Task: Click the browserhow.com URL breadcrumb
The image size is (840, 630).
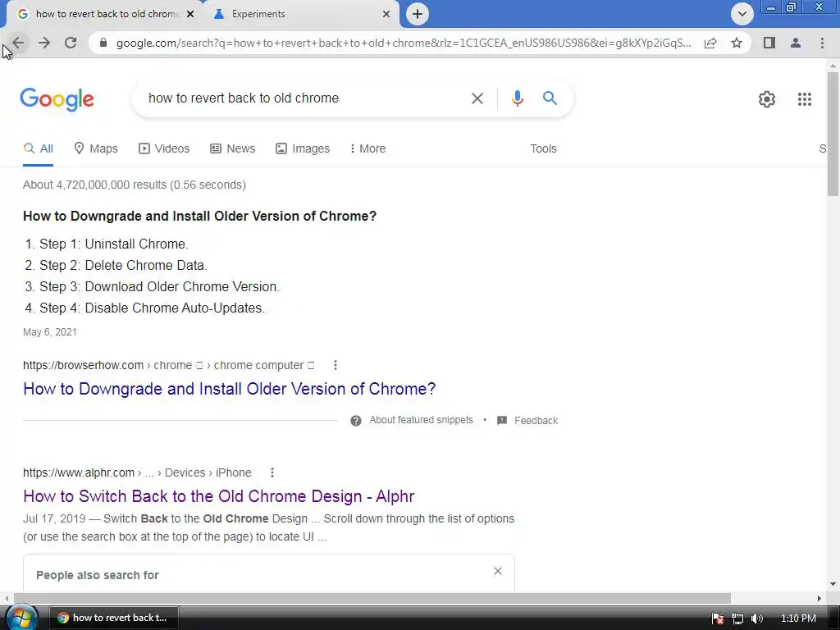Action: point(168,365)
